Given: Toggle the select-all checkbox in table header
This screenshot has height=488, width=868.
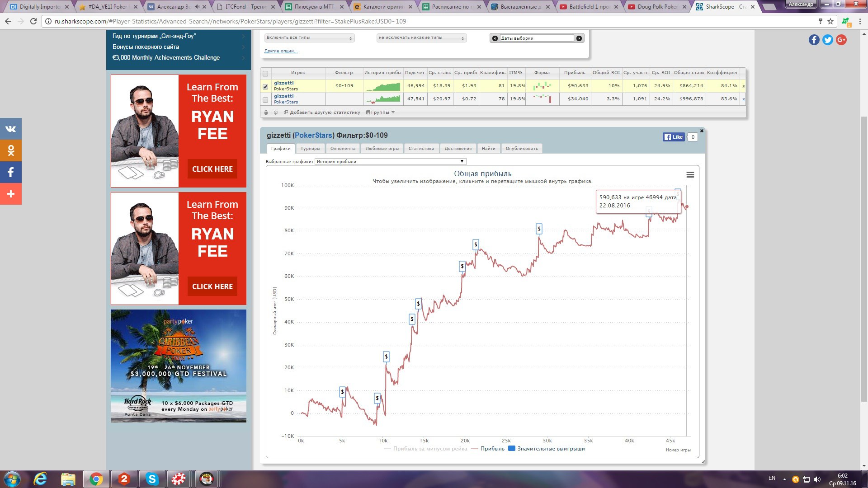Looking at the screenshot, I should pos(265,74).
